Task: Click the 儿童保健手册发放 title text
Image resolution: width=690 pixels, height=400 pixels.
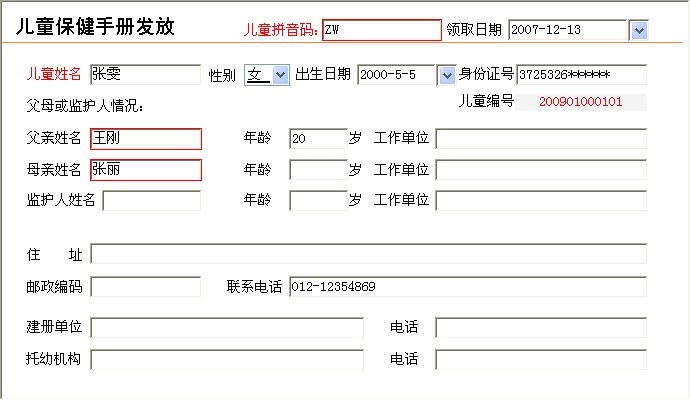Action: click(95, 27)
